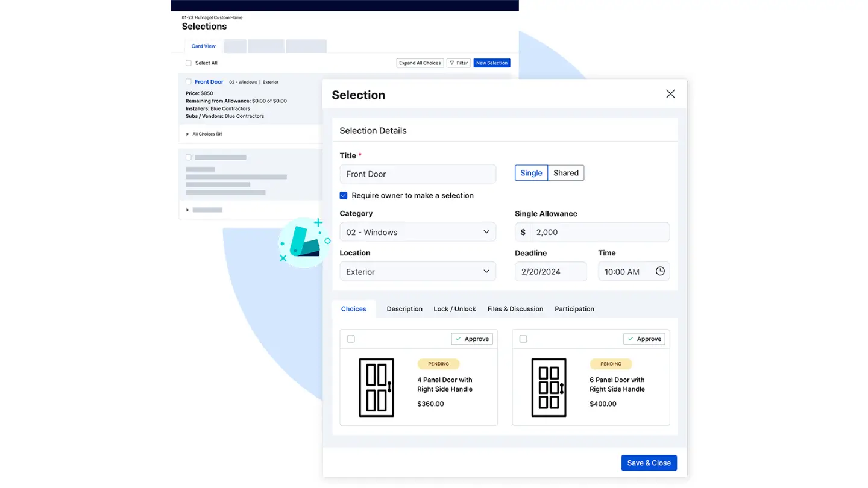This screenshot has width=868, height=488.
Task: Open the Category dropdown showing 02 - Windows
Action: pyautogui.click(x=418, y=232)
